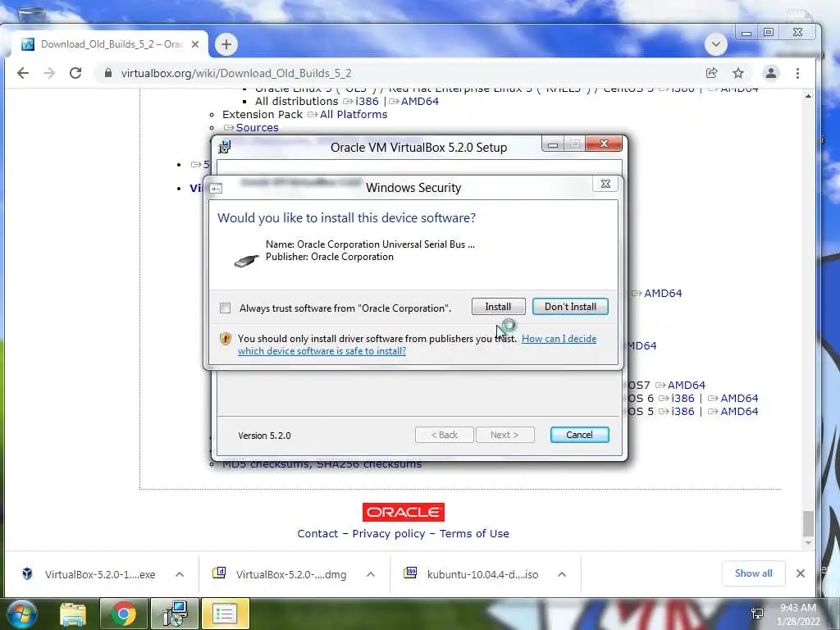Open the All Platforms extension pack link
Viewport: 840px width, 630px height.
click(x=354, y=114)
